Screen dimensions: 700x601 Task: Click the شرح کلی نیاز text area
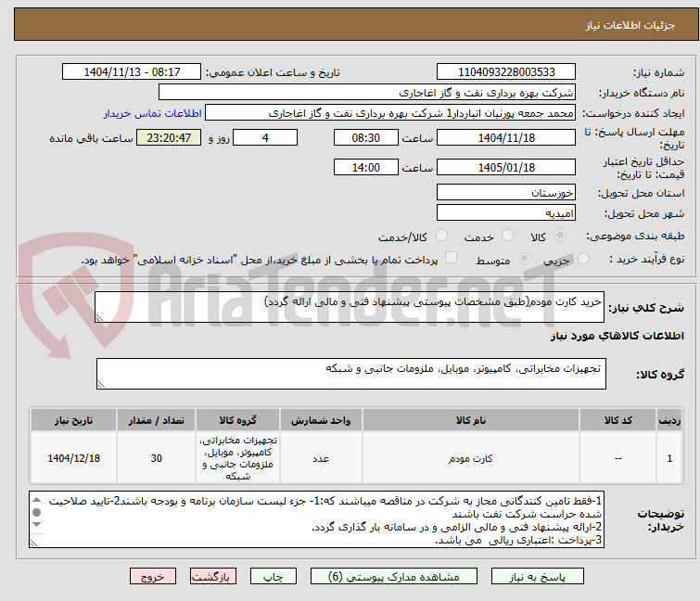350,307
